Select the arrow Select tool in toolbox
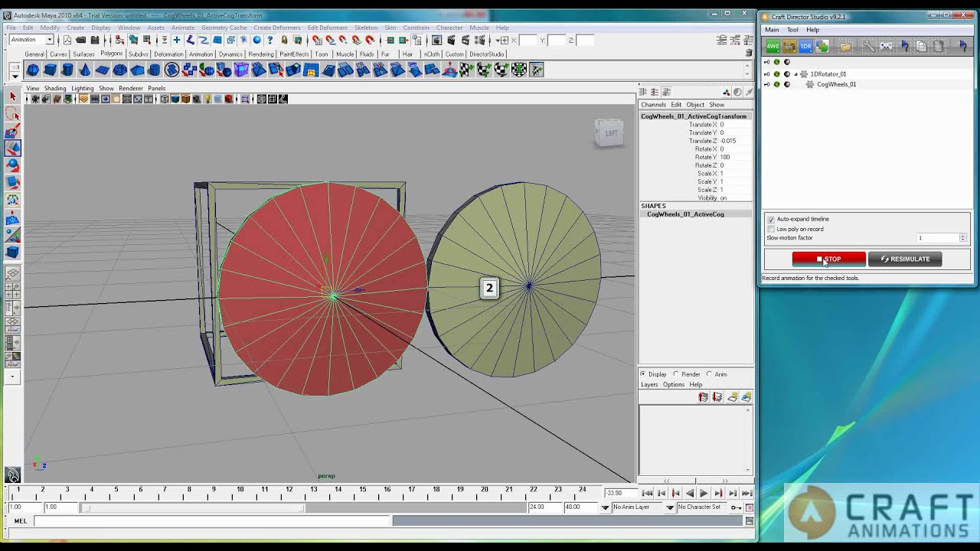The width and height of the screenshot is (980, 551). (12, 96)
